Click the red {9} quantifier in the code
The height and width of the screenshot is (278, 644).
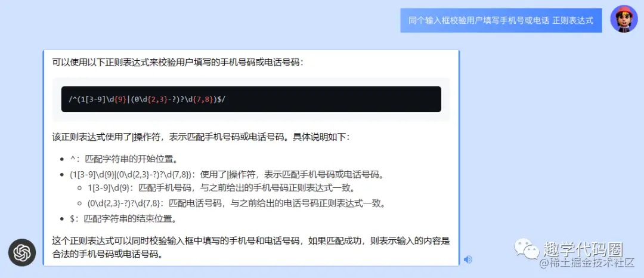[x=120, y=100]
